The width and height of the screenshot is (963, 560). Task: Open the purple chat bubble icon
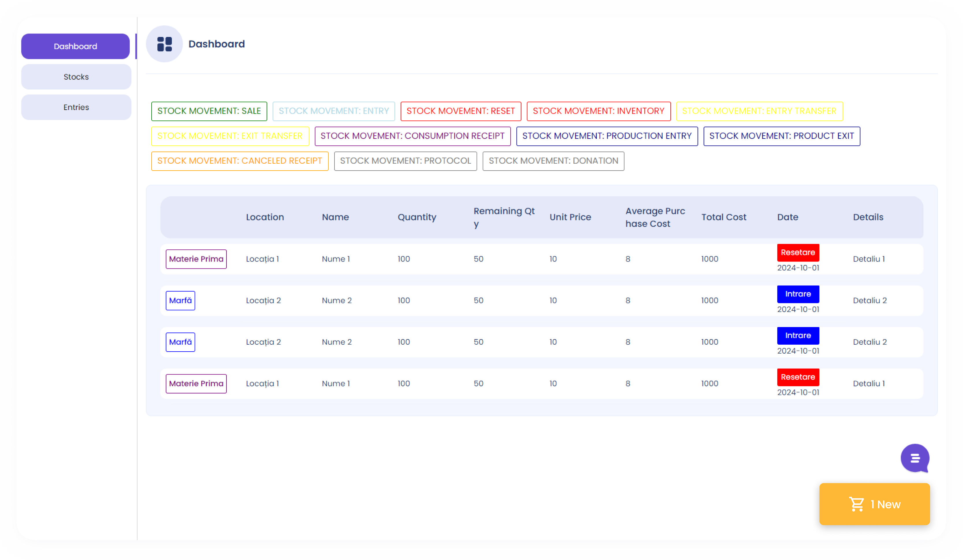914,458
